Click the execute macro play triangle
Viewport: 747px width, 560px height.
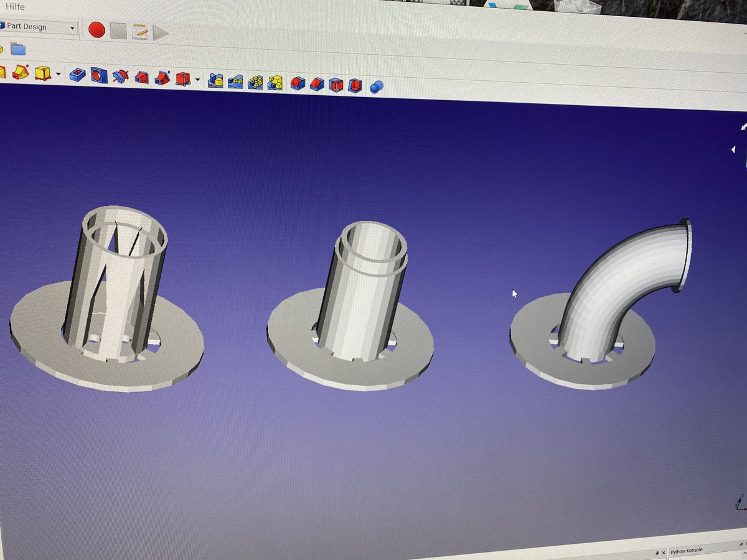click(161, 33)
